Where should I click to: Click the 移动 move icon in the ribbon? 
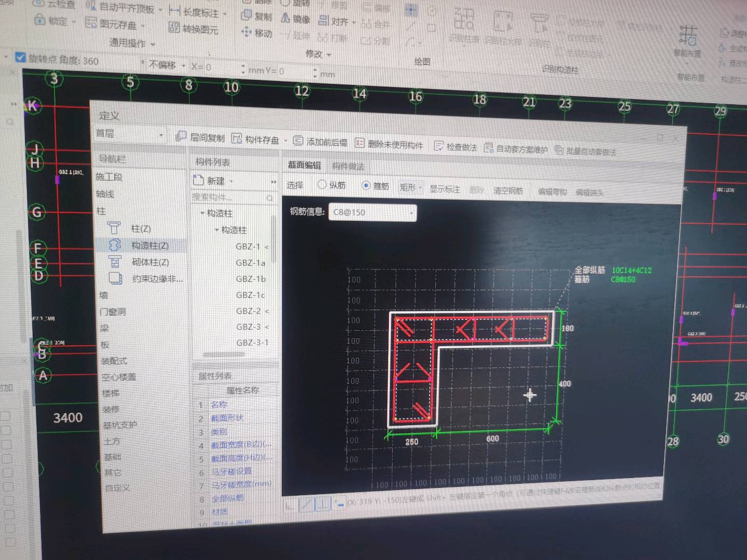click(246, 32)
